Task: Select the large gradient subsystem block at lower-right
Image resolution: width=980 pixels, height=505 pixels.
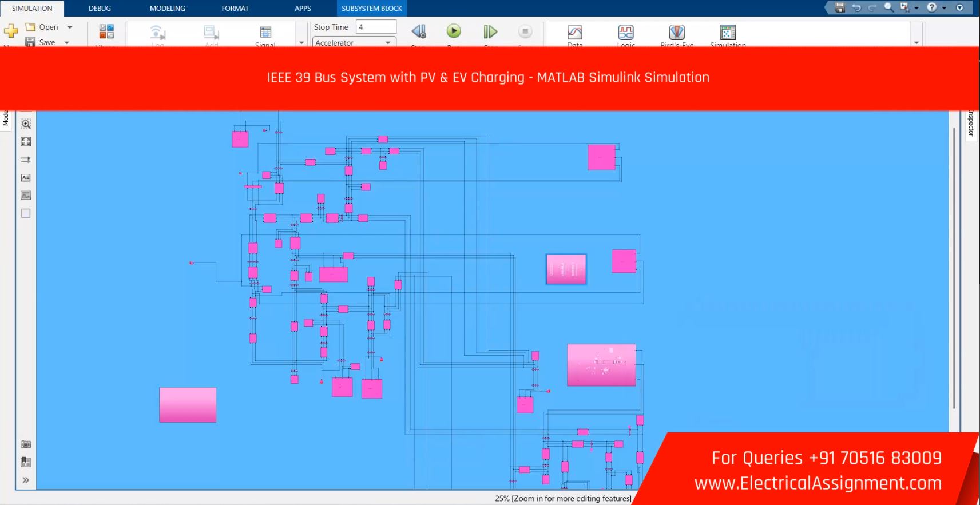Action: click(601, 365)
